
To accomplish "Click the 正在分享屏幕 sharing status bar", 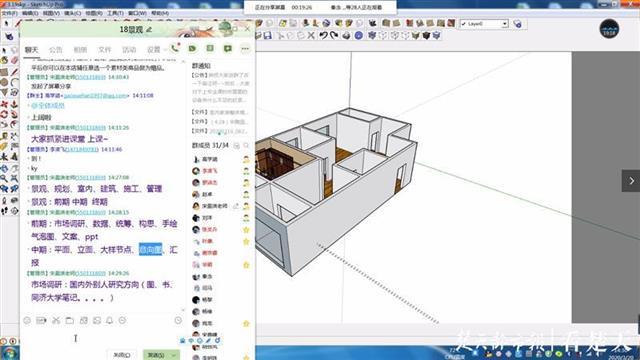I will tap(320, 7).
